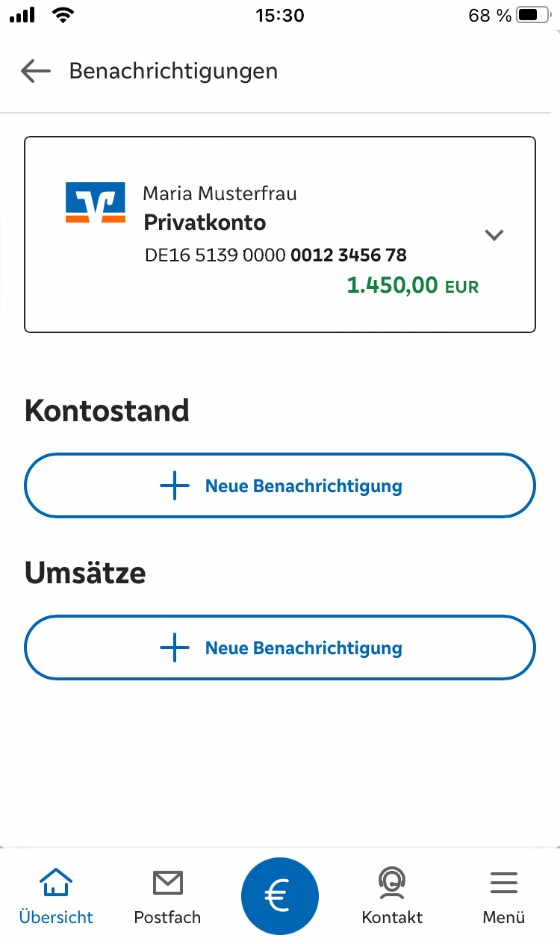Tap the back arrow icon
Image resolution: width=560 pixels, height=944 pixels.
[x=35, y=71]
